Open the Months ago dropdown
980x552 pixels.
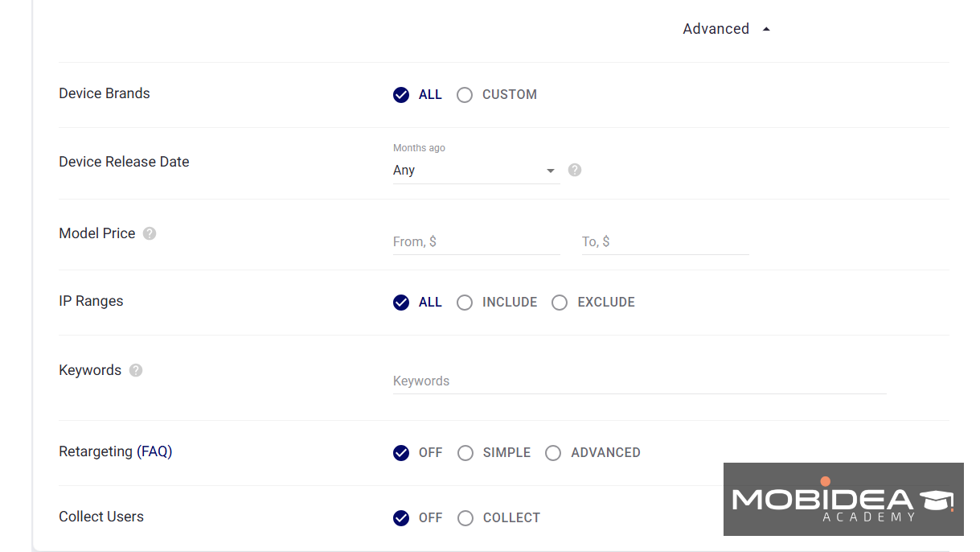coord(475,171)
